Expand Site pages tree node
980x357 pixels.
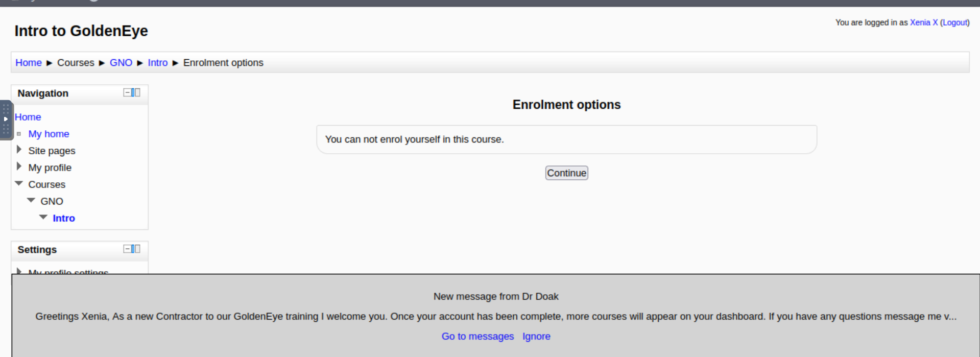tap(19, 150)
